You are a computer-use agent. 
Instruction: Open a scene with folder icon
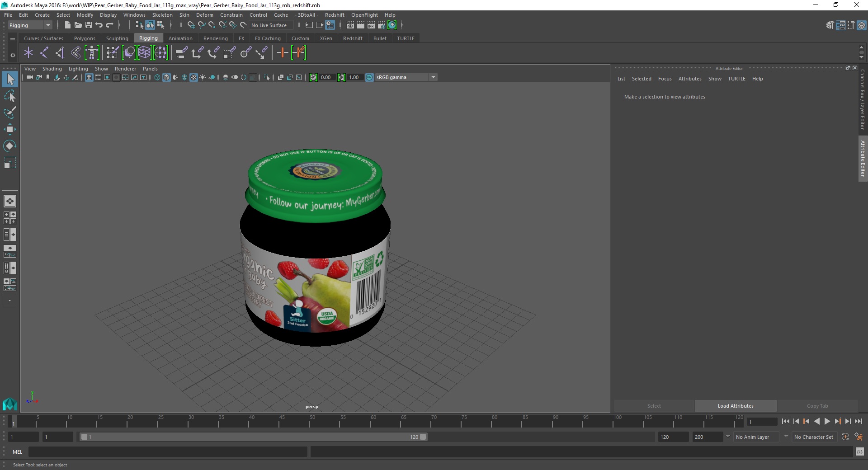(x=78, y=25)
